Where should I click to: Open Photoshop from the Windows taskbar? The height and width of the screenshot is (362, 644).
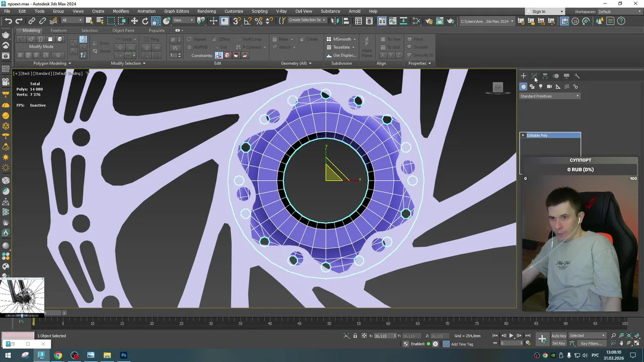click(124, 355)
